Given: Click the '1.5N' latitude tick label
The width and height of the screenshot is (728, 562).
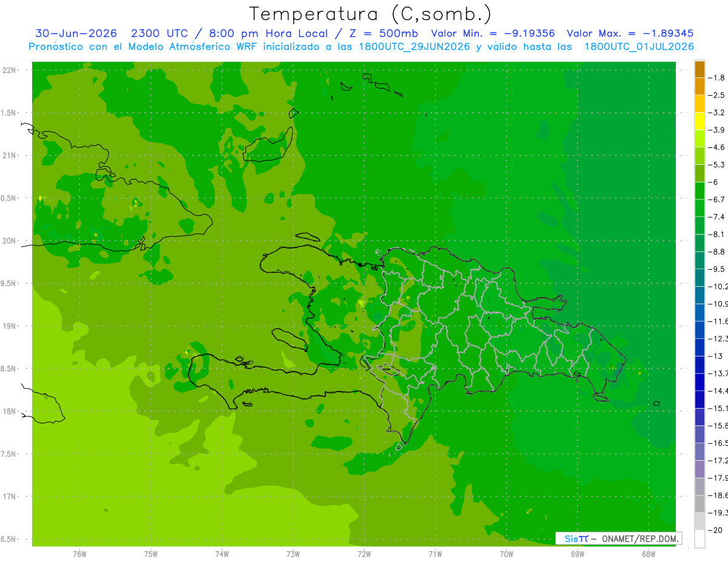Looking at the screenshot, I should (9, 113).
